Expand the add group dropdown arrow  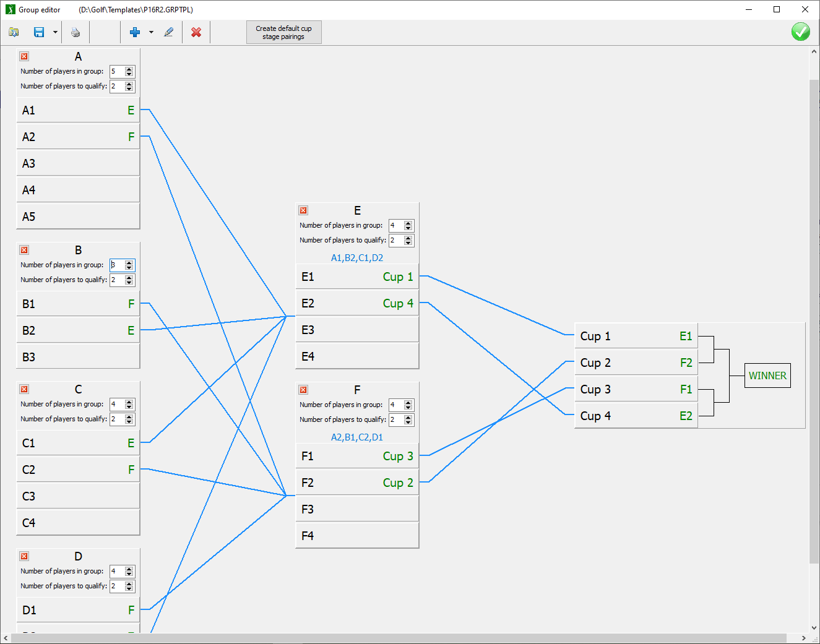pyautogui.click(x=151, y=32)
